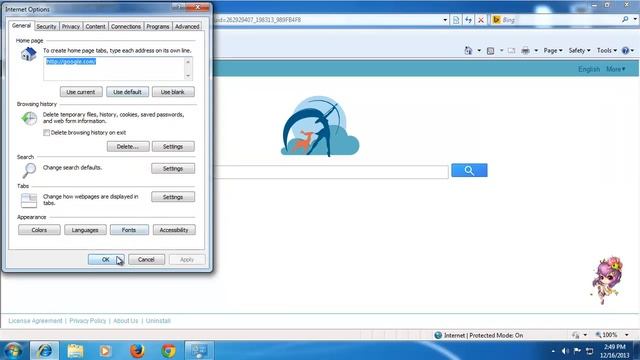Screen dimensions: 640x360
Task: Click the Read mail icon
Action: pos(511,51)
